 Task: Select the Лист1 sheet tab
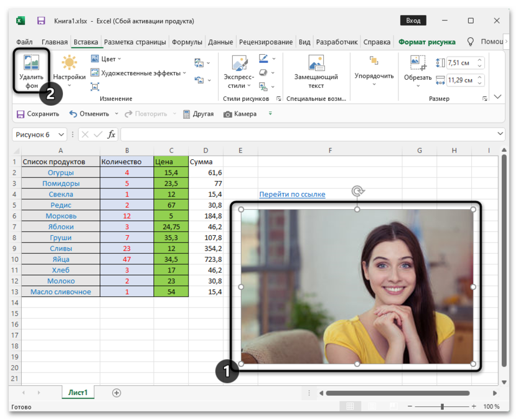point(78,393)
